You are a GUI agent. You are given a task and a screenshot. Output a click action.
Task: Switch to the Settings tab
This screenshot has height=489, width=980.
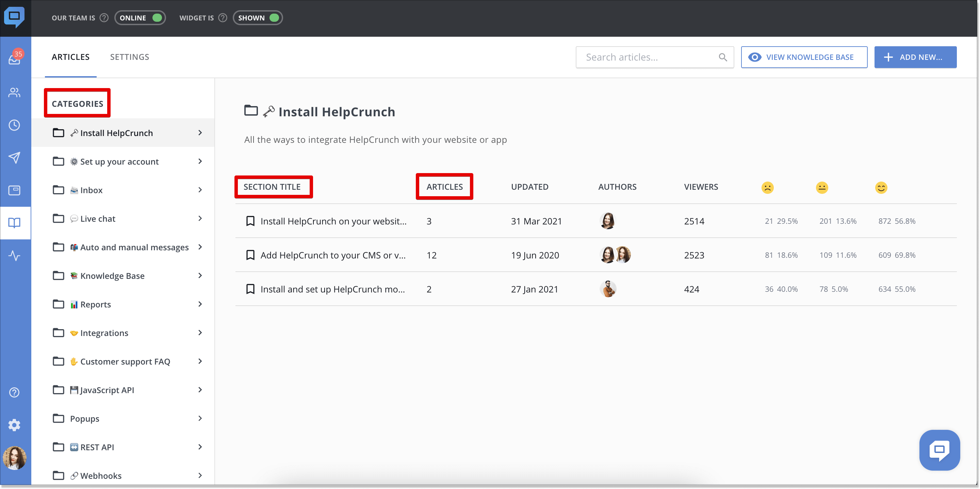pyautogui.click(x=129, y=57)
